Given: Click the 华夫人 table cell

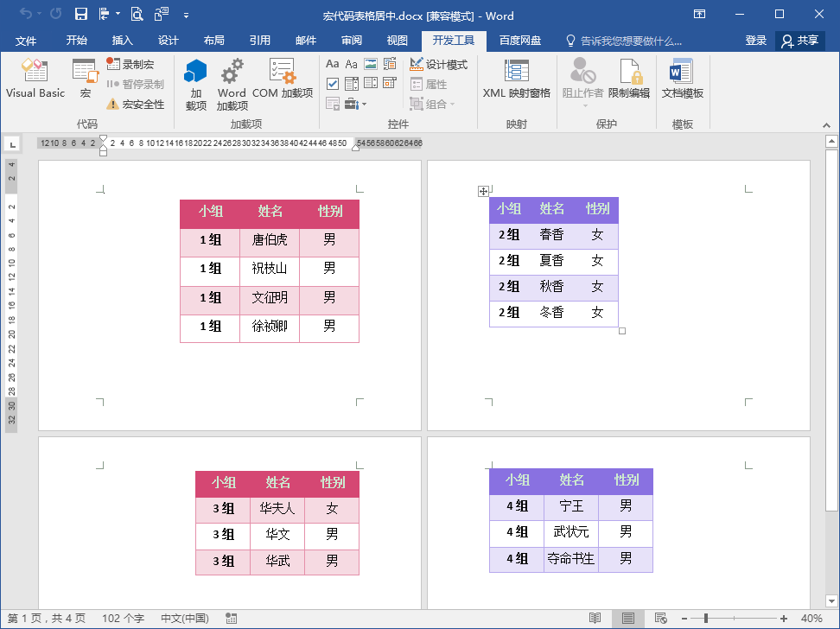Looking at the screenshot, I should click(x=277, y=508).
